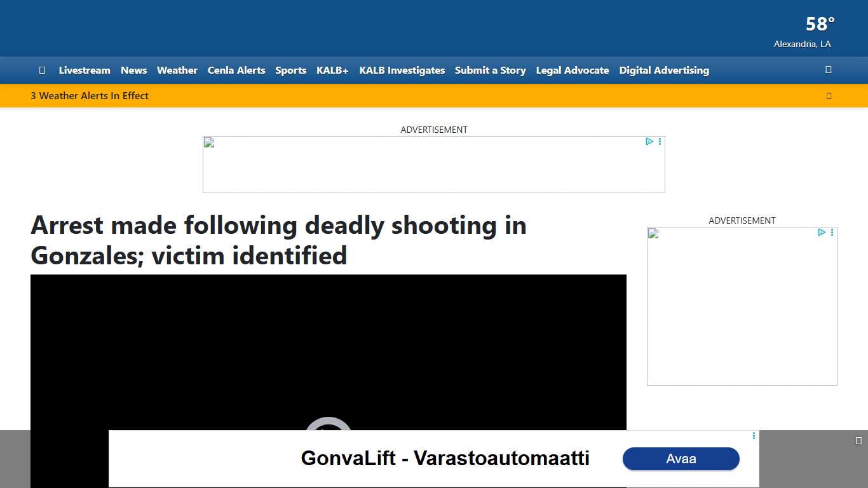The height and width of the screenshot is (488, 868).
Task: Click the search icon in the navigation bar
Action: click(828, 70)
